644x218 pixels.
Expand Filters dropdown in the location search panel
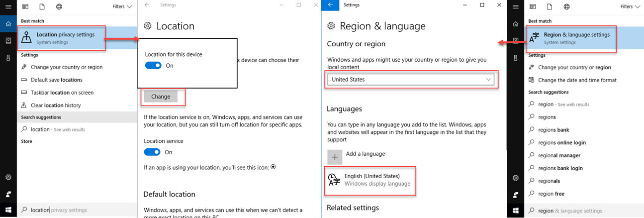[122, 7]
